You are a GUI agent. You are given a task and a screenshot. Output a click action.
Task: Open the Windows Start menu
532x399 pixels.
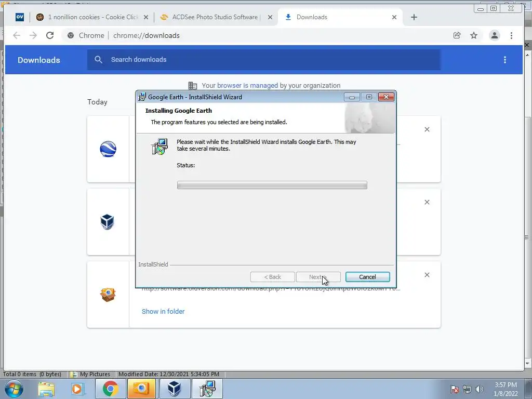pyautogui.click(x=14, y=389)
